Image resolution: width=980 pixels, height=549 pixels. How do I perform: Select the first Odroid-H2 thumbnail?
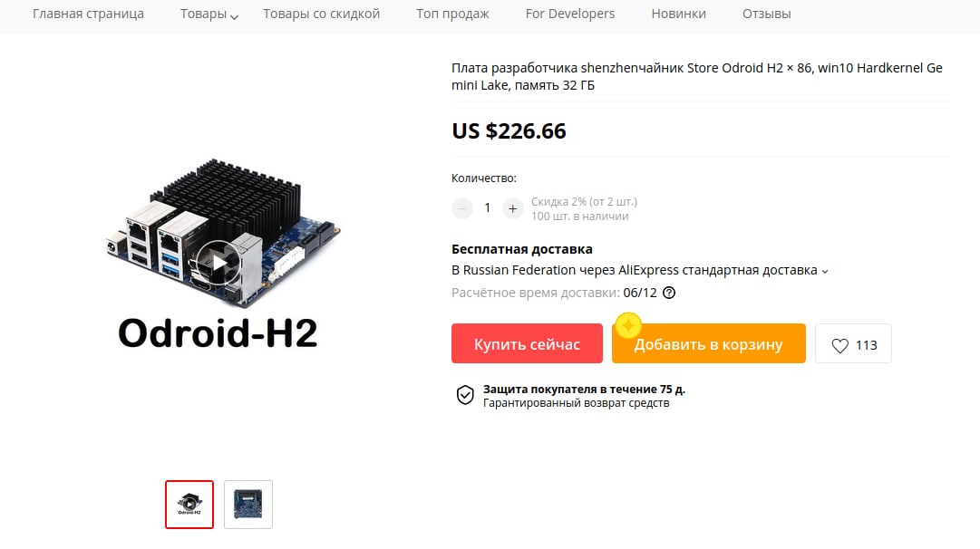[189, 505]
